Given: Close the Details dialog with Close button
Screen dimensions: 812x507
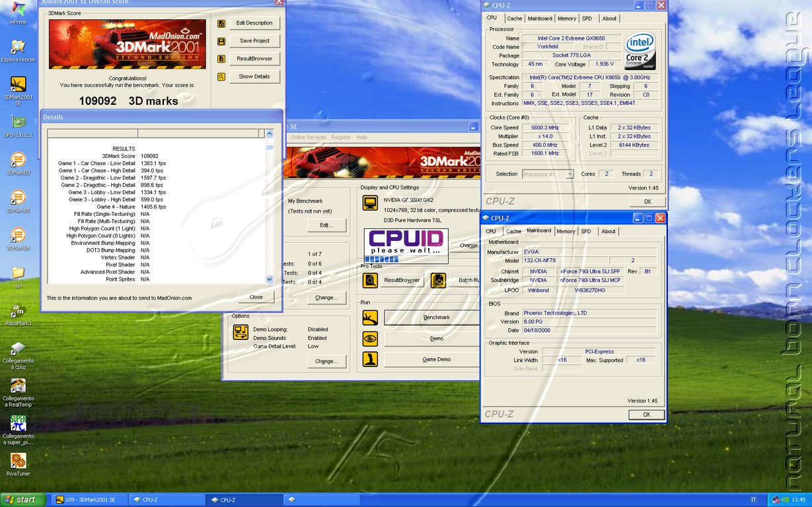Looking at the screenshot, I should (x=256, y=297).
